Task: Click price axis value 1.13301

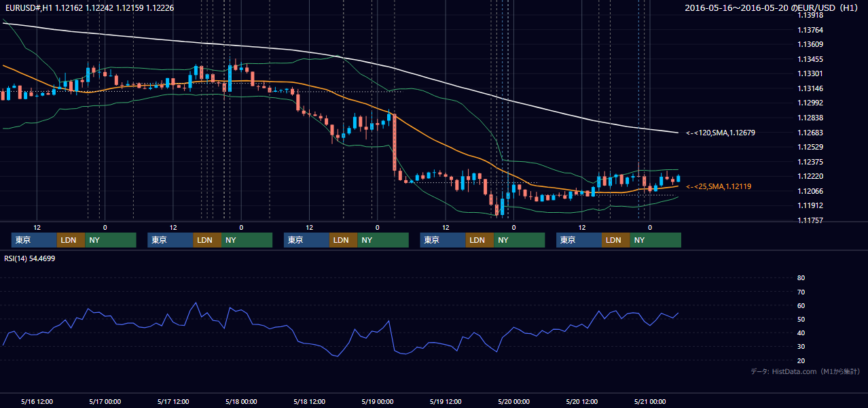Action: tap(810, 73)
